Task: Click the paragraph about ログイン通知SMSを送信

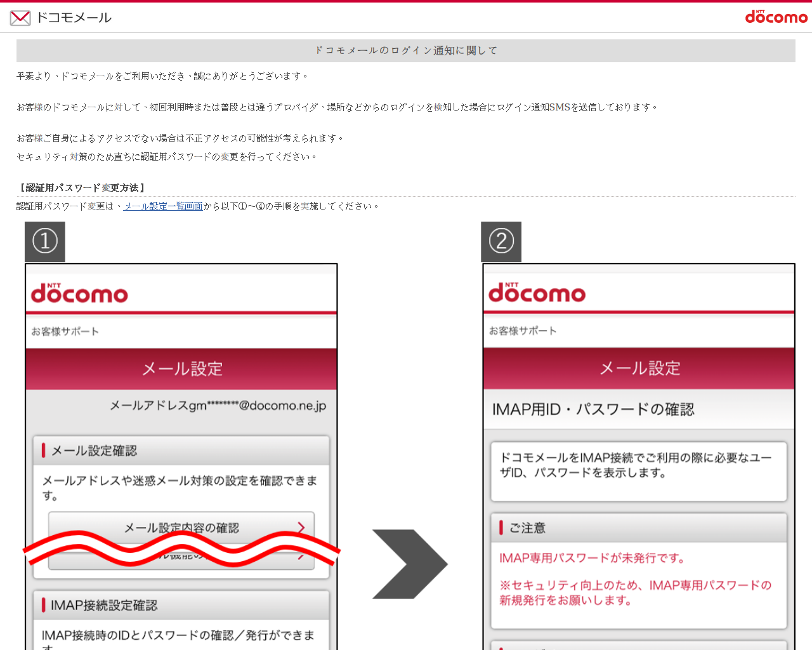Action: pos(337,107)
